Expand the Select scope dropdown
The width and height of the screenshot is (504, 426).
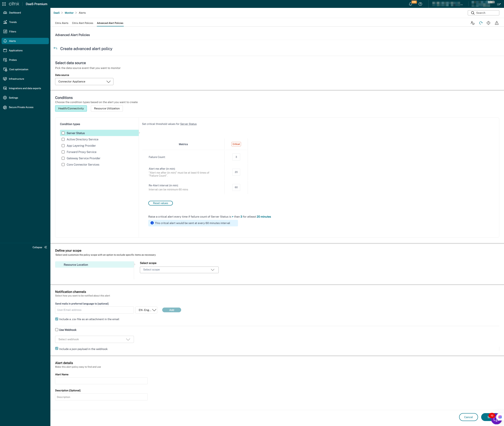click(x=179, y=270)
